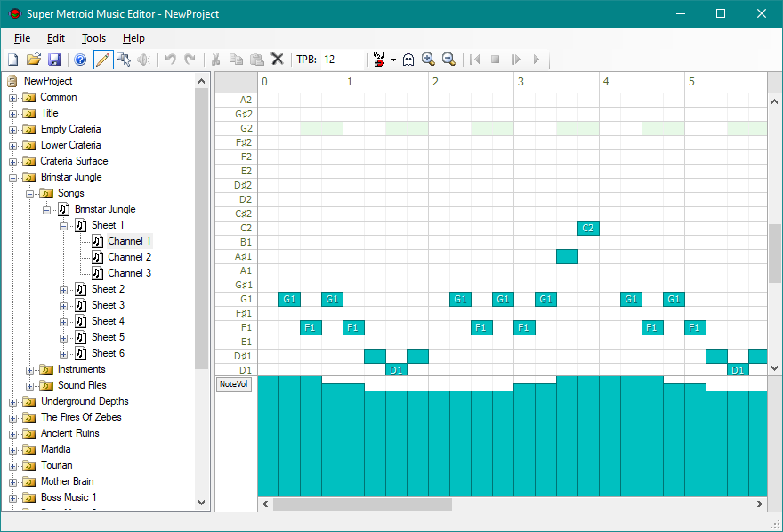783x532 pixels.
Task: Select Channel 1 in the tree
Action: (x=129, y=241)
